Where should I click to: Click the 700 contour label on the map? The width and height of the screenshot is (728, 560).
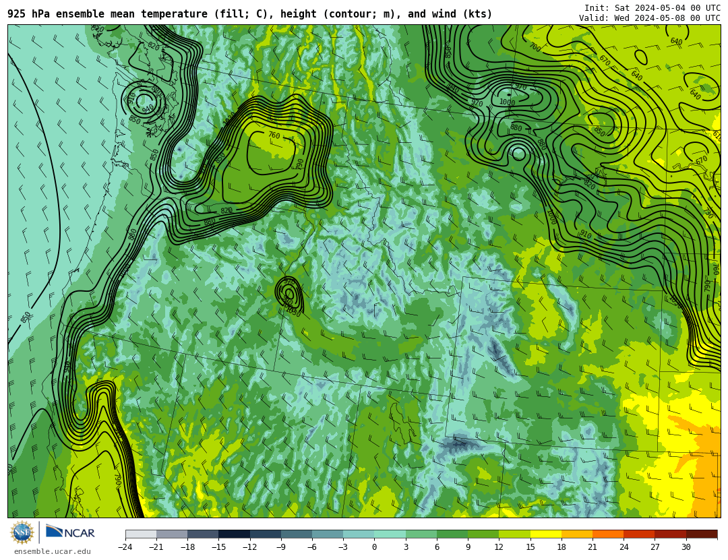point(535,47)
